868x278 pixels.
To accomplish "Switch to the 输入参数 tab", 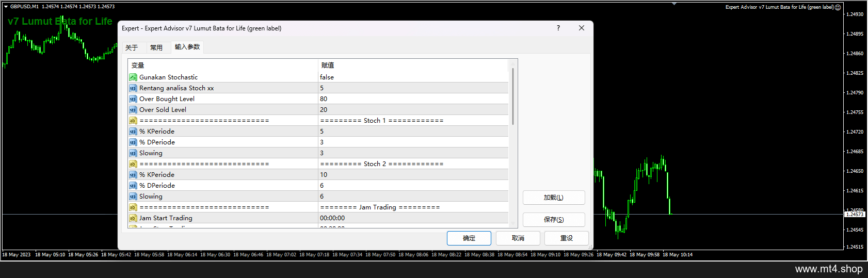I will [187, 47].
